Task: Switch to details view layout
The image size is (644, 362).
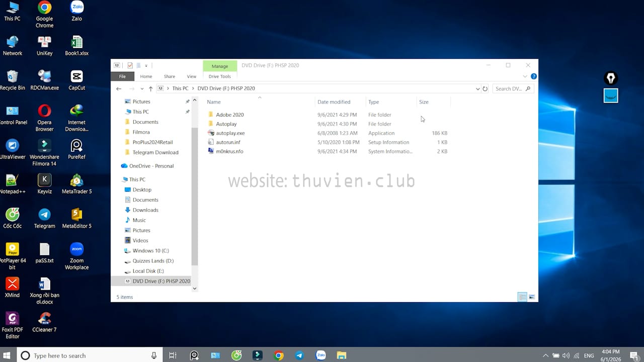Action: [x=522, y=297]
